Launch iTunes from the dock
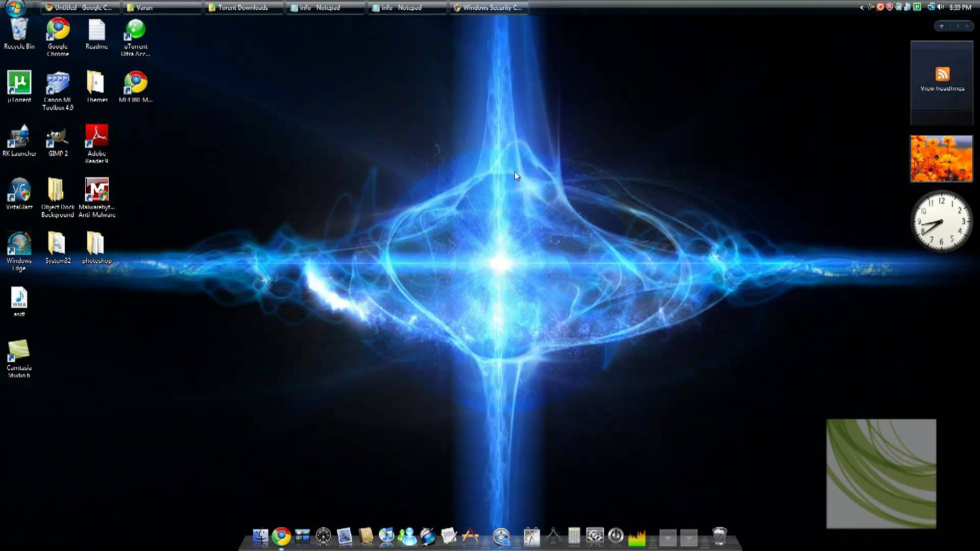This screenshot has width=980, height=551. click(x=386, y=536)
